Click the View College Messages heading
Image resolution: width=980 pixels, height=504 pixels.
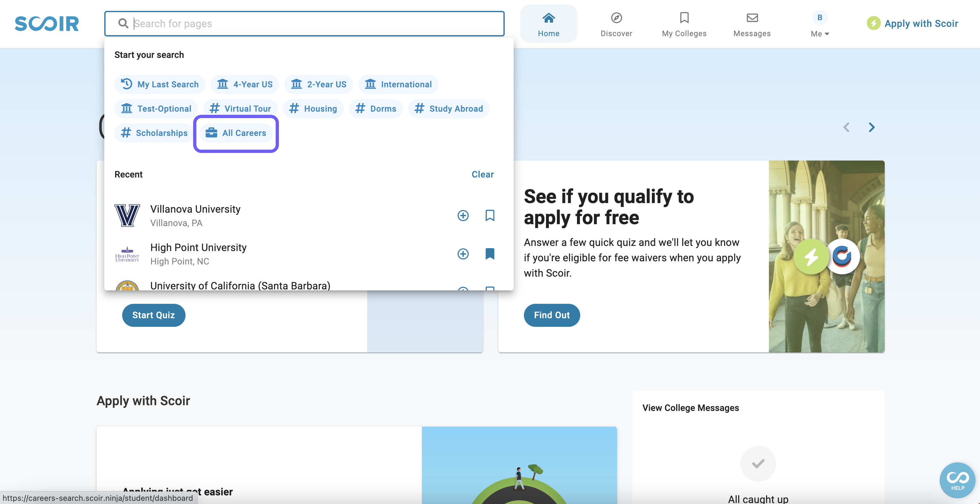tap(691, 408)
